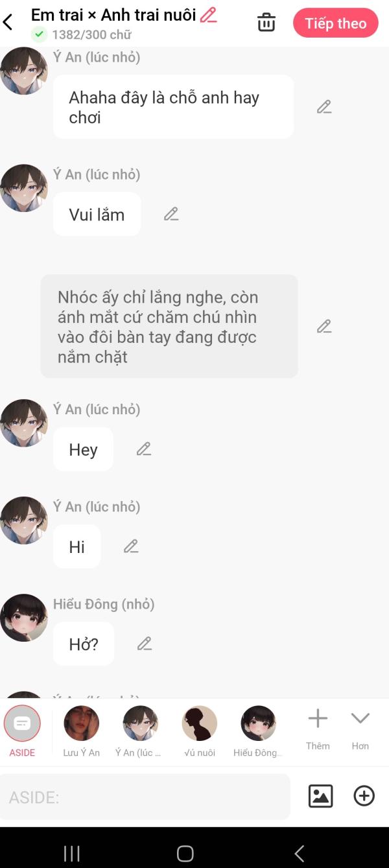Continue with the "Tiếp theo" button
The image size is (389, 868).
336,23
